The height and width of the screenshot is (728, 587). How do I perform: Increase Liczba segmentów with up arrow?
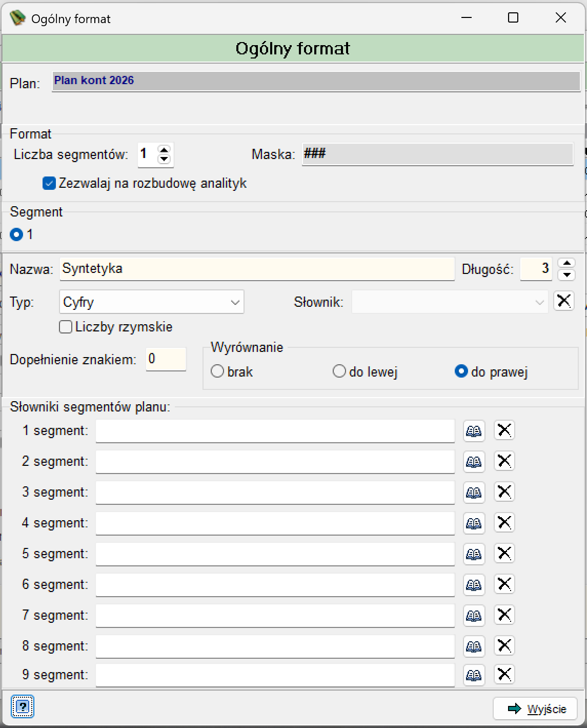[x=164, y=150]
